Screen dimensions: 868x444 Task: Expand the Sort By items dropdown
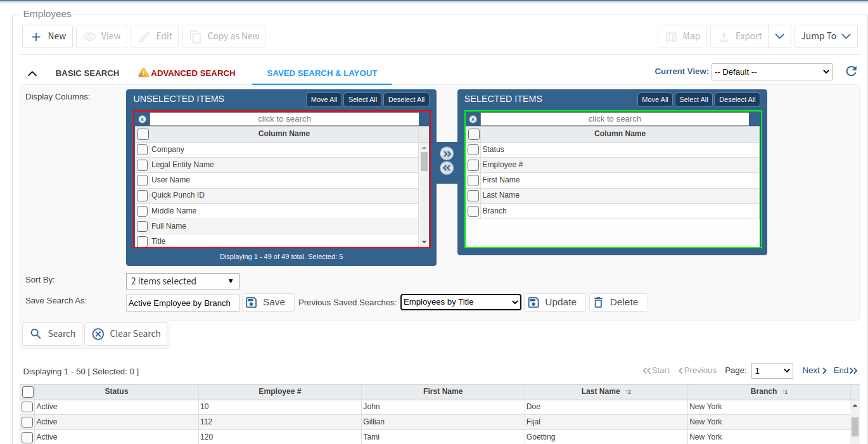pos(182,281)
